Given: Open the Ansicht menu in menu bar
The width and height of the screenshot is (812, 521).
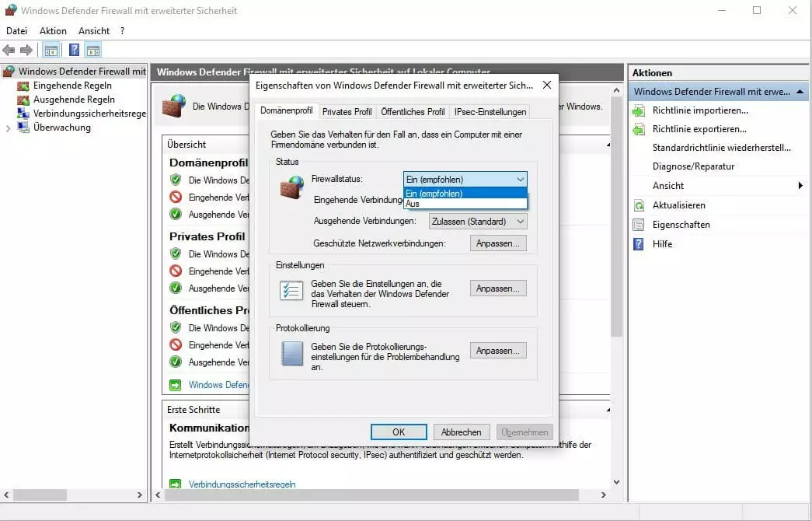Looking at the screenshot, I should pos(94,31).
